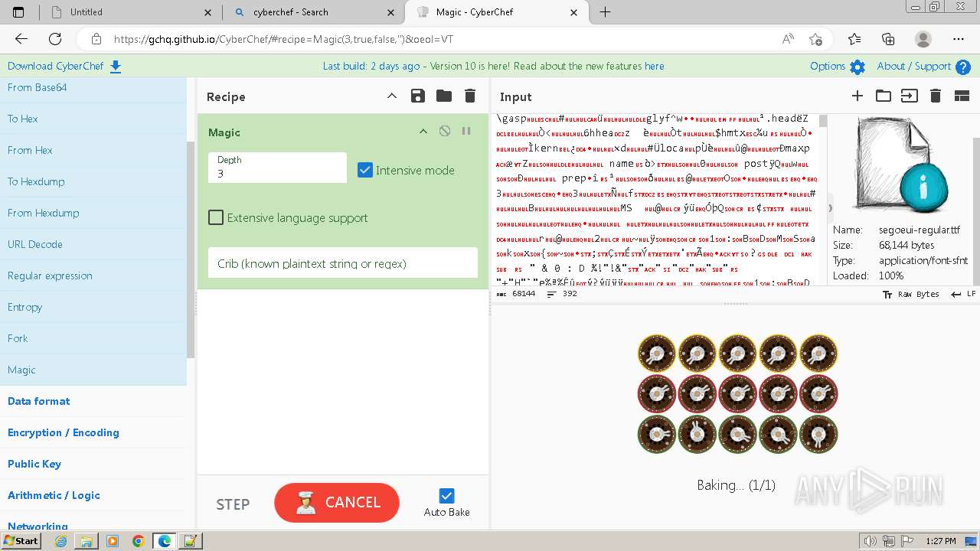Open browser Settings and more menu
Screen dimensions: 980x551
(959, 39)
